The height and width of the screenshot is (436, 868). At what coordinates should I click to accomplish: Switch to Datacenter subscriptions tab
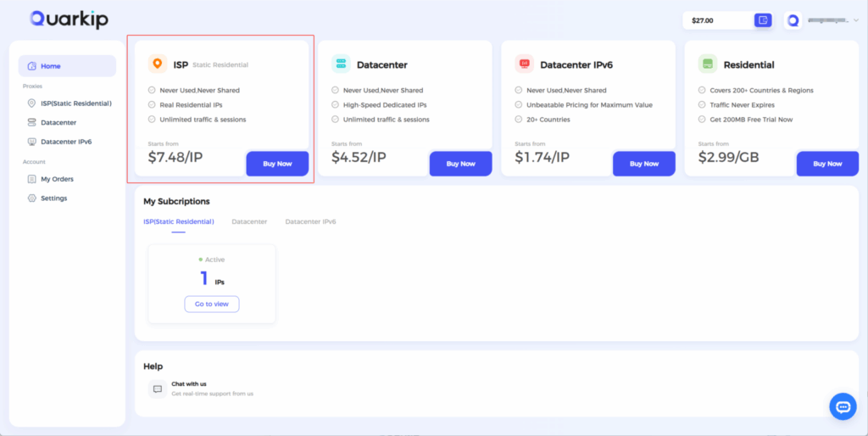point(249,221)
